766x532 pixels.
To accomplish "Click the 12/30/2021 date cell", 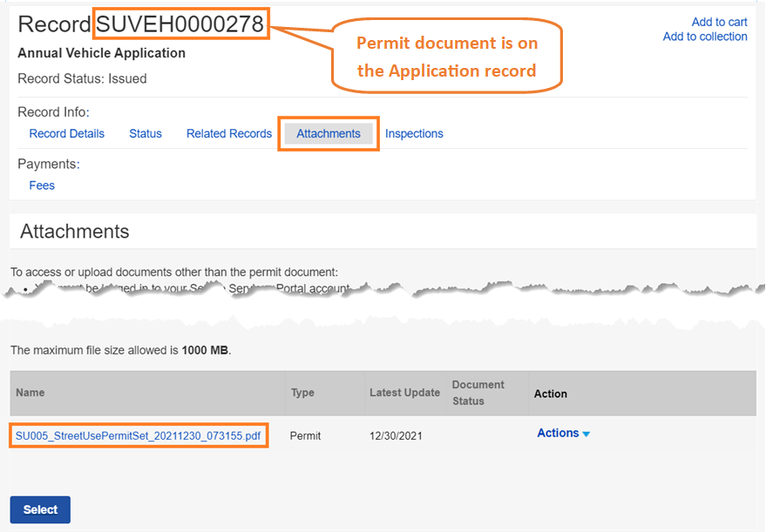I will tap(396, 435).
